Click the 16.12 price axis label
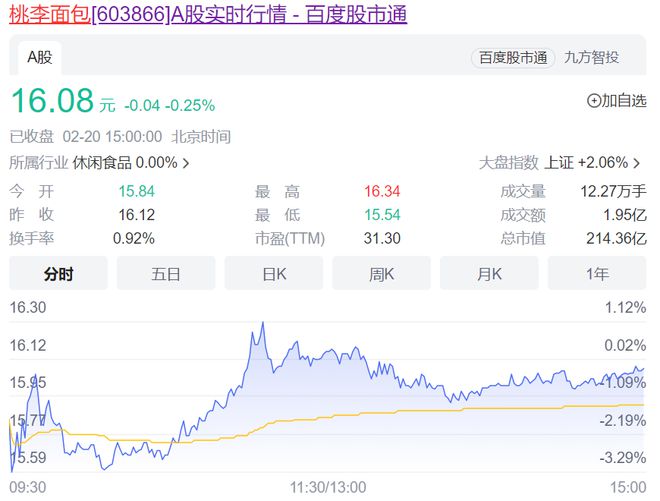The height and width of the screenshot is (501, 660). (28, 345)
